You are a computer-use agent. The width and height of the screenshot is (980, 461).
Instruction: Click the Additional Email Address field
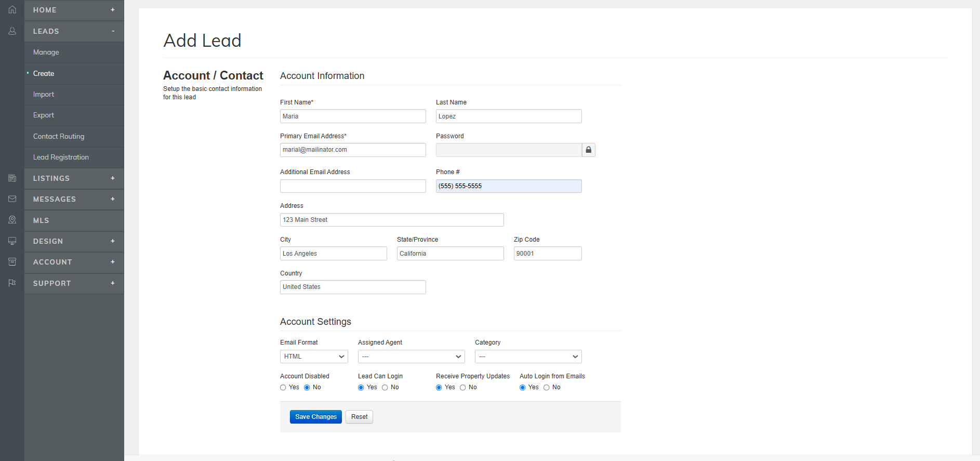353,186
